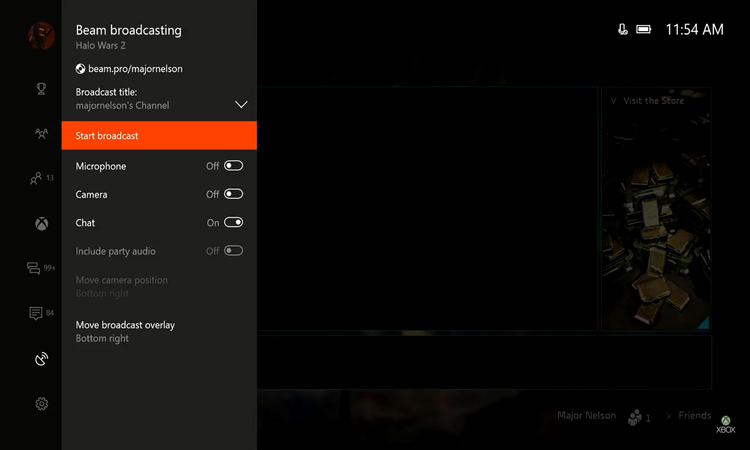Open the Settings gear icon
750x450 pixels.
coord(41,404)
